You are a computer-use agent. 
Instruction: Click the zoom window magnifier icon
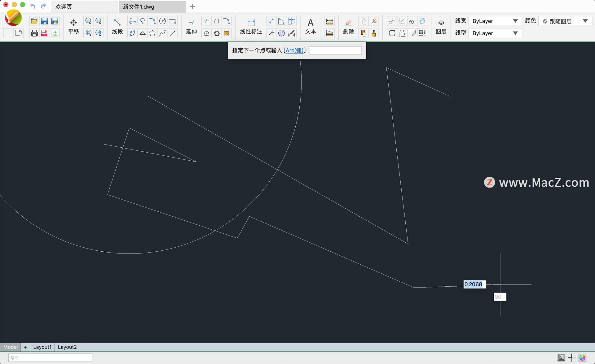(x=88, y=33)
